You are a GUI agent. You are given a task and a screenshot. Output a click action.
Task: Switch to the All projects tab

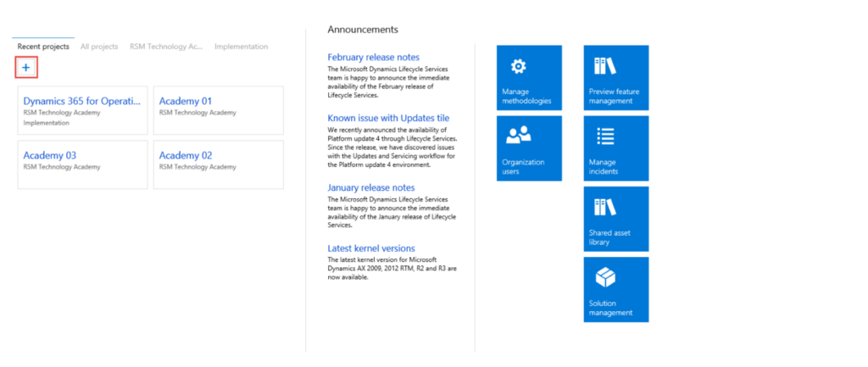tap(99, 47)
